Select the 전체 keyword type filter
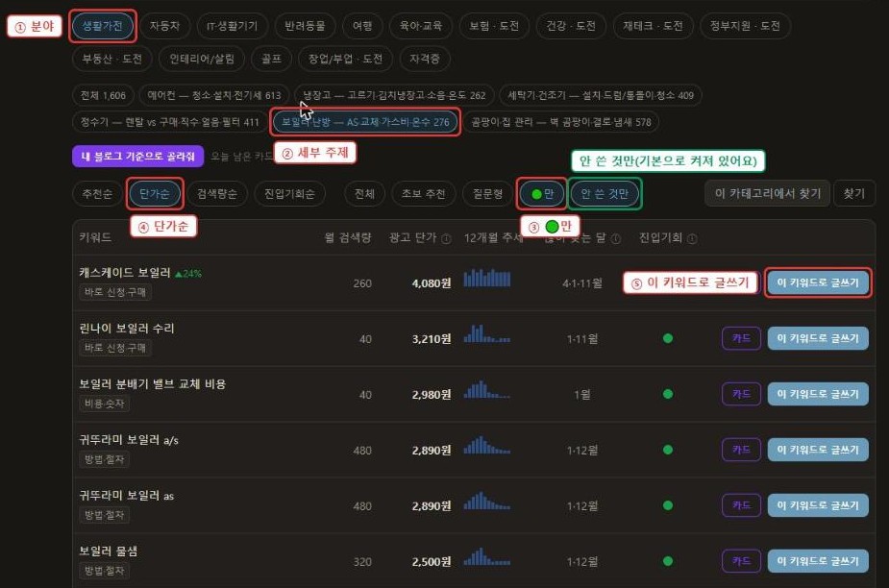Image resolution: width=889 pixels, height=588 pixels. coord(364,194)
